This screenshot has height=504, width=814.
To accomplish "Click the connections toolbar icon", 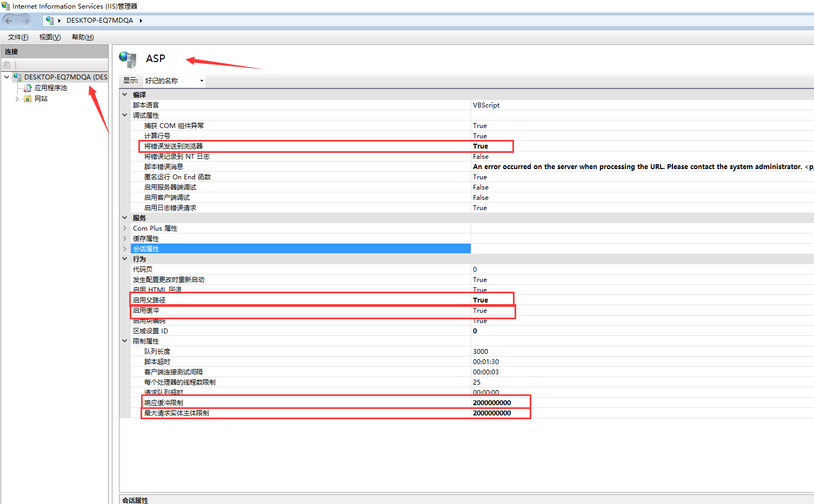I will coord(7,65).
